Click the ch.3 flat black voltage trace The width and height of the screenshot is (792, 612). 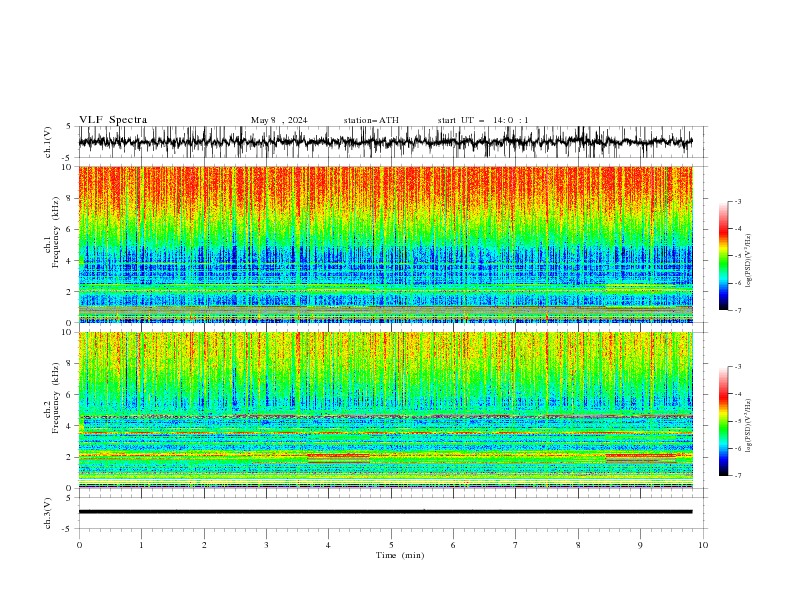[x=385, y=512]
